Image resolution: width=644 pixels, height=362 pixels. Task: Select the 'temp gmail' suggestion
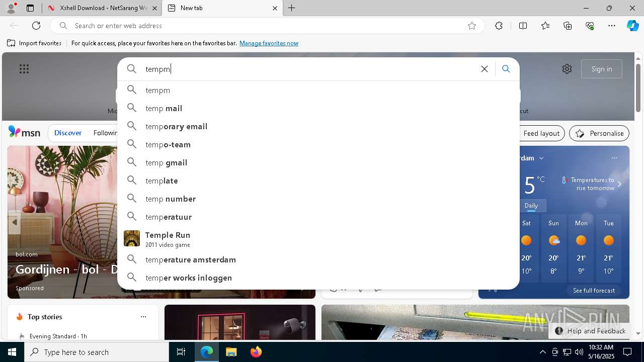(x=318, y=162)
